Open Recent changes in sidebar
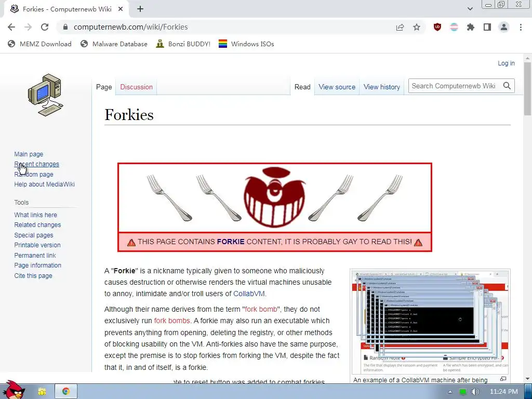Viewport: 532px width, 399px height. pyautogui.click(x=37, y=164)
